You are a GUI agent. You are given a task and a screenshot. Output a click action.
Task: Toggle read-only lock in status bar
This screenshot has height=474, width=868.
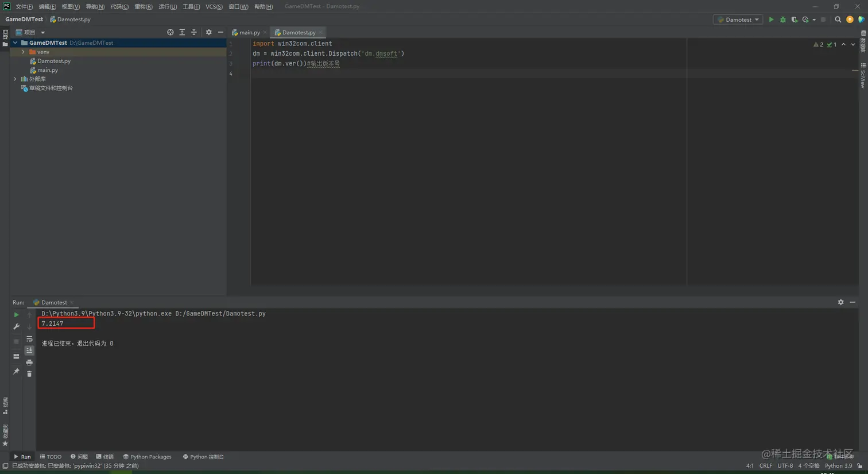(x=859, y=466)
